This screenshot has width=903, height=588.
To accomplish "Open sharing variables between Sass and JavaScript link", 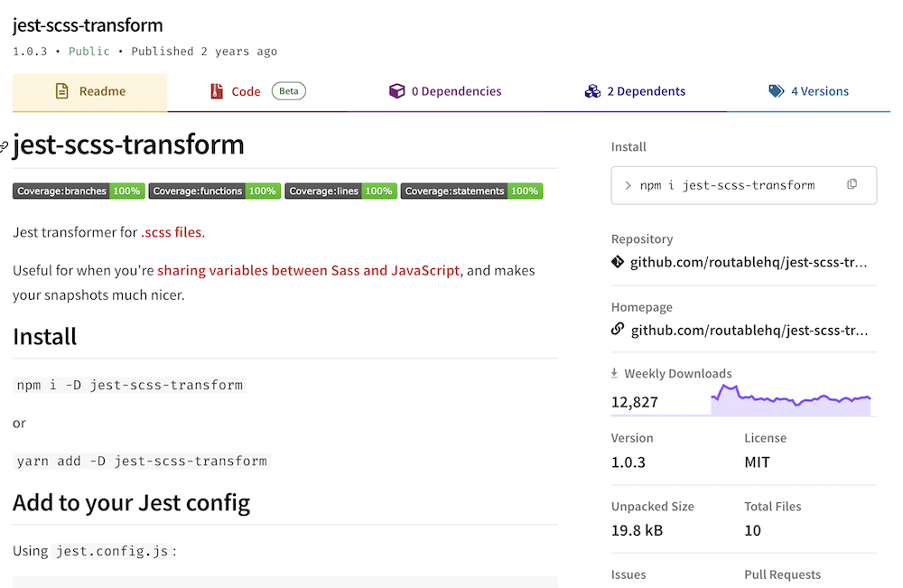I will (308, 270).
